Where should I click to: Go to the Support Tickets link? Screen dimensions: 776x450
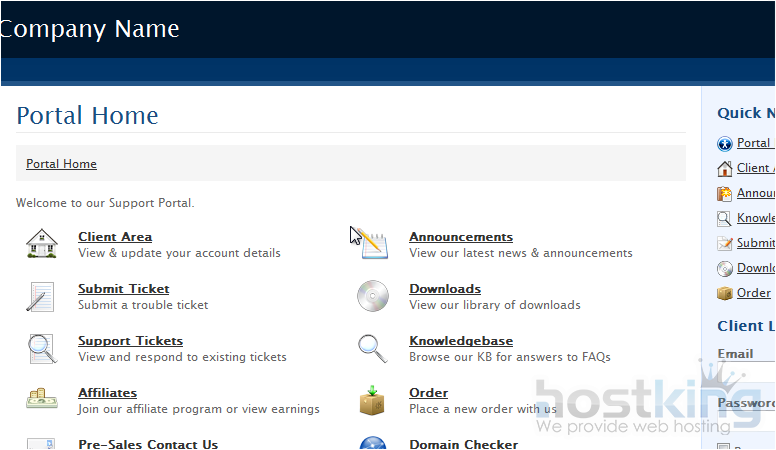[x=130, y=341]
